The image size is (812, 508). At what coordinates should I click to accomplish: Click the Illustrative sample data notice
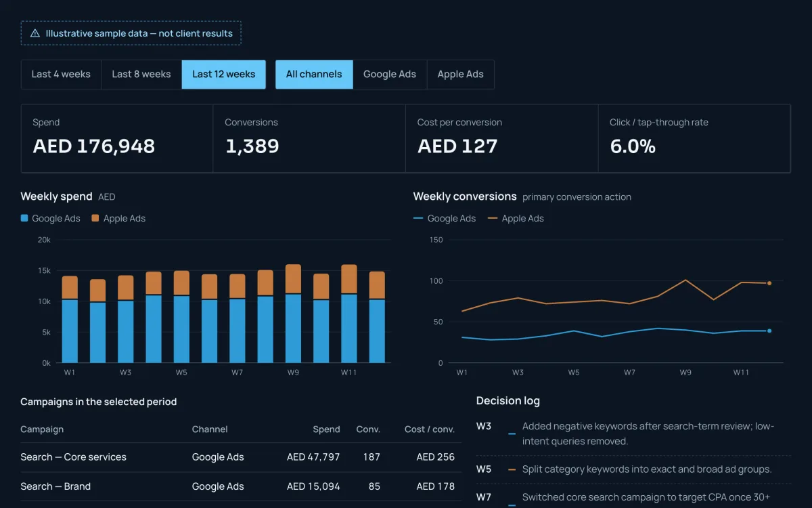point(131,33)
